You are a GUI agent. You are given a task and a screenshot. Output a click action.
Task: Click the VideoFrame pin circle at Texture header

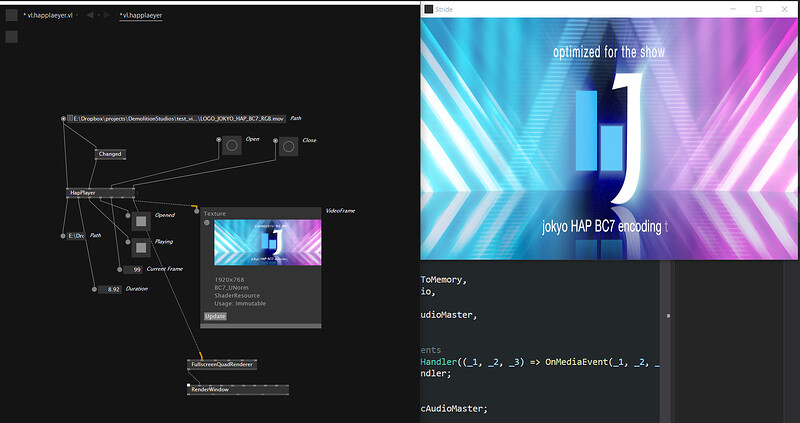pyautogui.click(x=196, y=211)
